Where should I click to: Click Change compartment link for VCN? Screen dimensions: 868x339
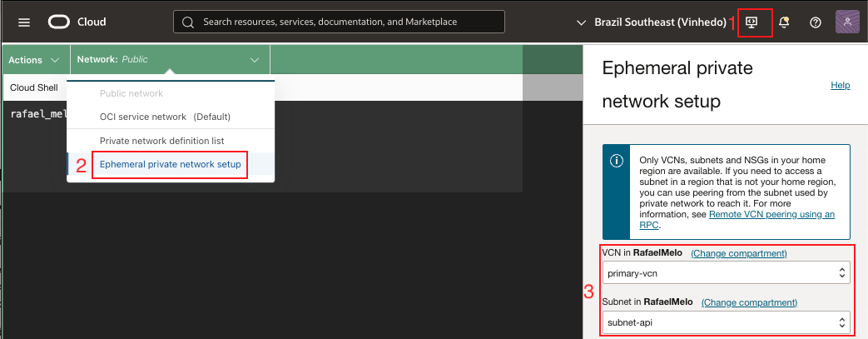739,253
